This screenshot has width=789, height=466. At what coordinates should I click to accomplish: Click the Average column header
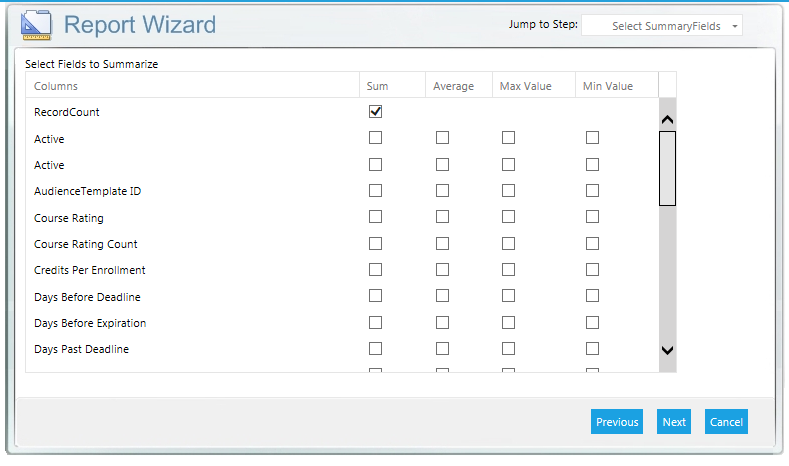click(453, 86)
